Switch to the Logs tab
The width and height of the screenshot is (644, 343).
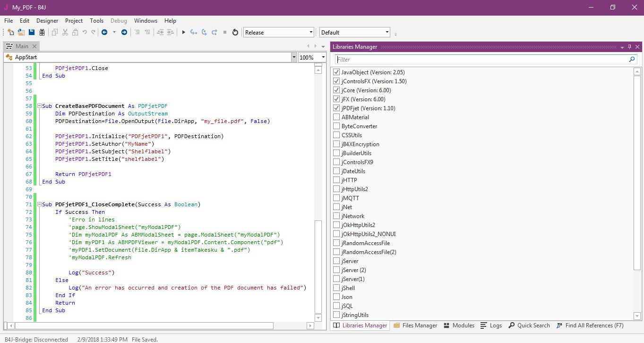click(x=491, y=325)
